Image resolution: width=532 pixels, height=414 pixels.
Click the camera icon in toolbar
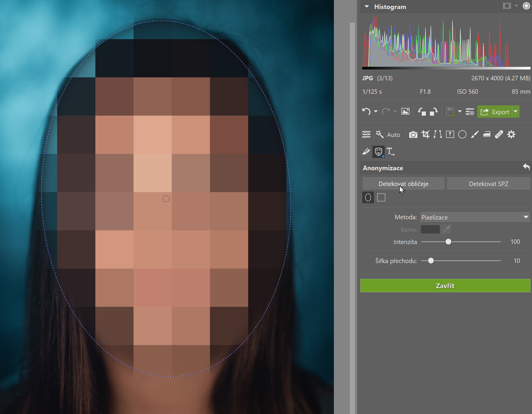click(413, 135)
